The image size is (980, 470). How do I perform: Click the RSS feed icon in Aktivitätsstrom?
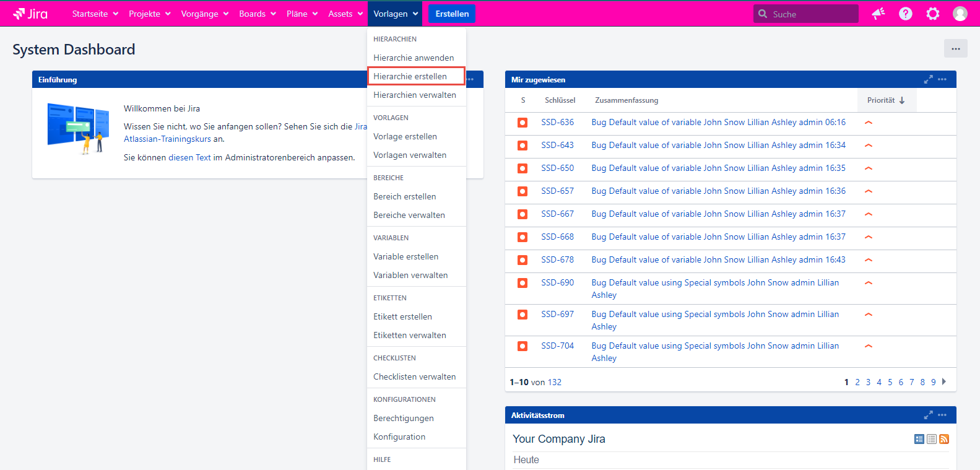pos(944,439)
